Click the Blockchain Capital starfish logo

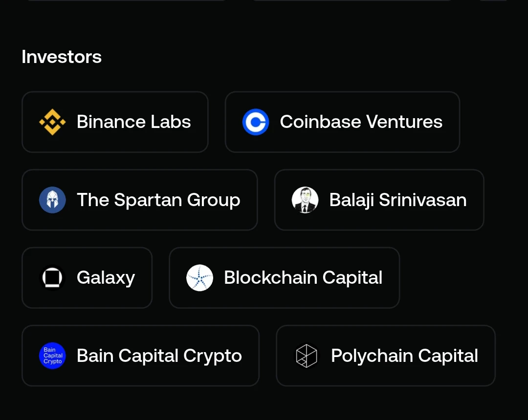[199, 278]
